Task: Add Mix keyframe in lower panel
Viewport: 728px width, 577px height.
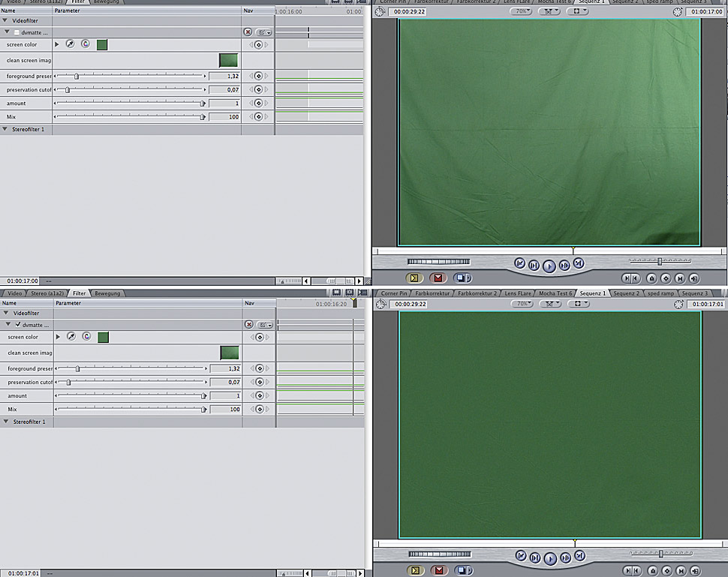Action: tap(259, 410)
